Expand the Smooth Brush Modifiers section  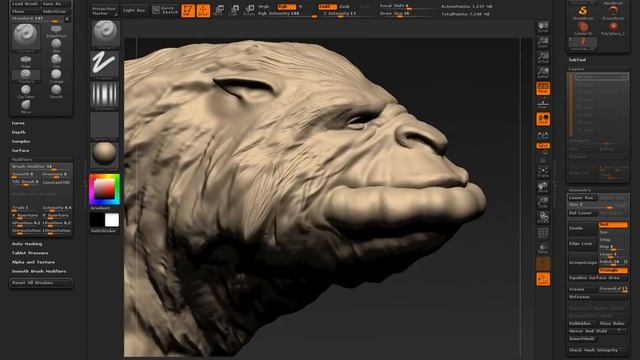(39, 271)
